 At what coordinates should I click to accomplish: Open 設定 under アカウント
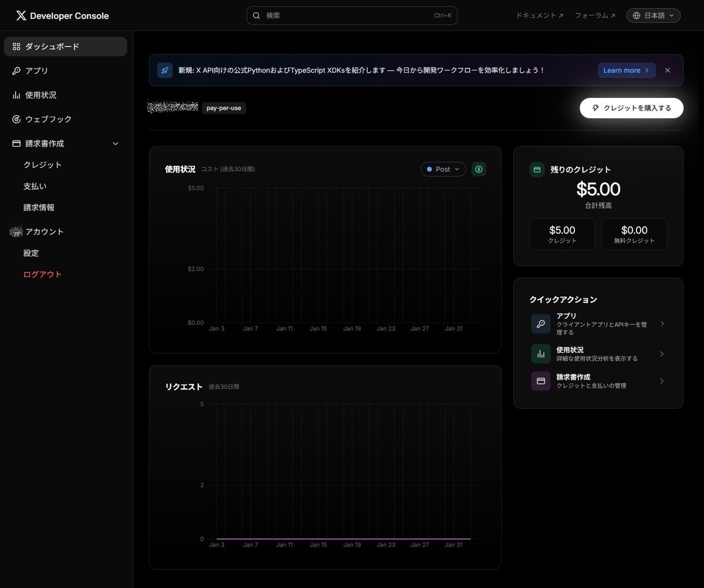tap(31, 253)
